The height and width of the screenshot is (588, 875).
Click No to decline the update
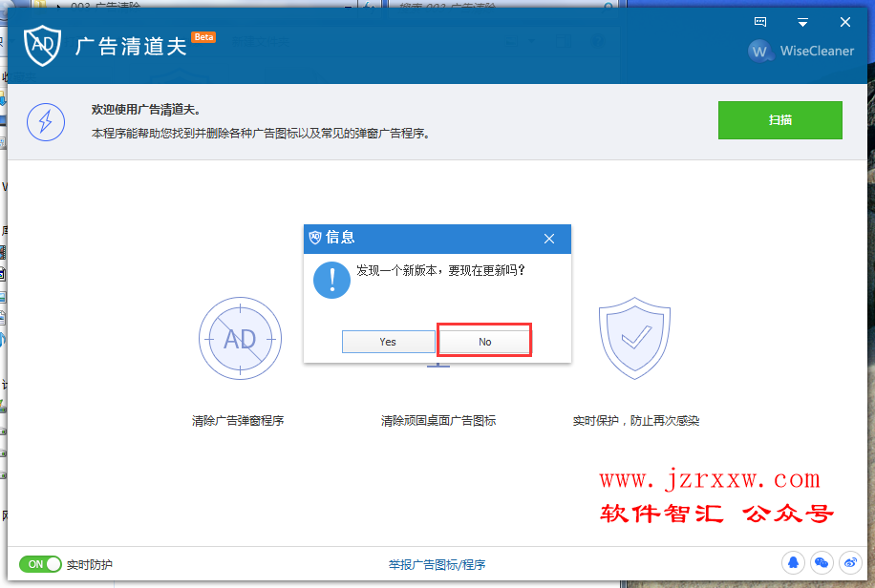pyautogui.click(x=484, y=342)
